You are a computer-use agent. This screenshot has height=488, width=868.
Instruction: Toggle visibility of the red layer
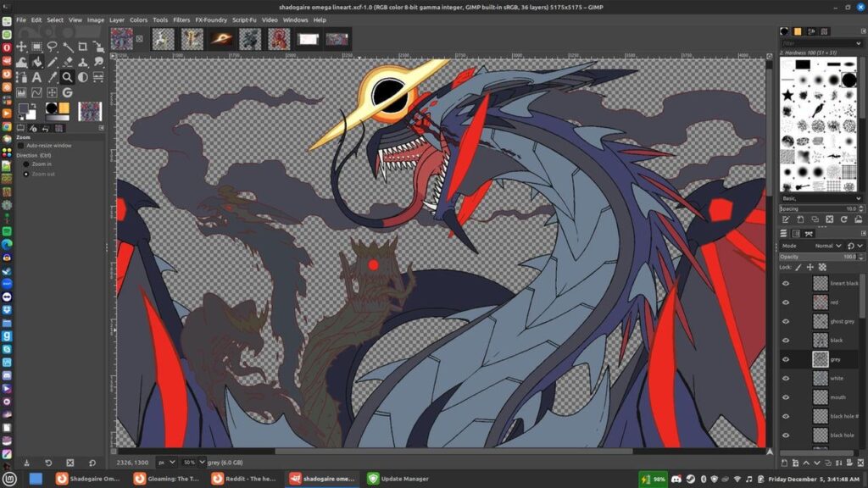pos(786,301)
